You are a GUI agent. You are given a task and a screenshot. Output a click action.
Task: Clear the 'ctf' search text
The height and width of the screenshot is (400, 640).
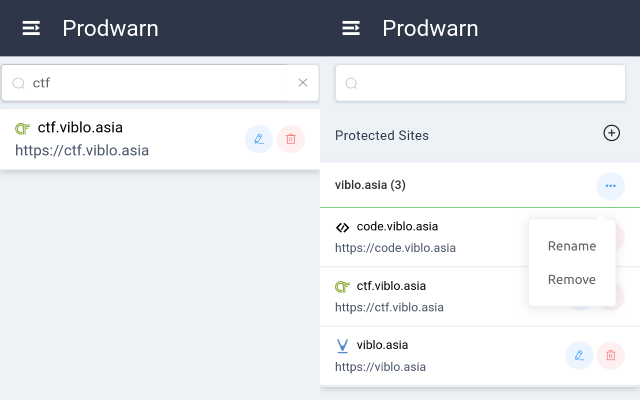303,83
